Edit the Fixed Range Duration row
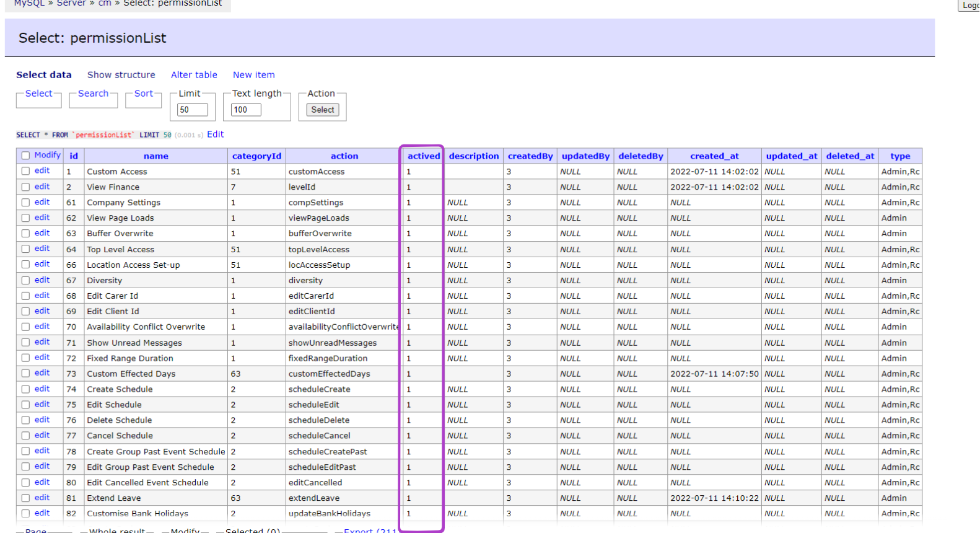Screen dimensions: 980x533 coord(42,358)
